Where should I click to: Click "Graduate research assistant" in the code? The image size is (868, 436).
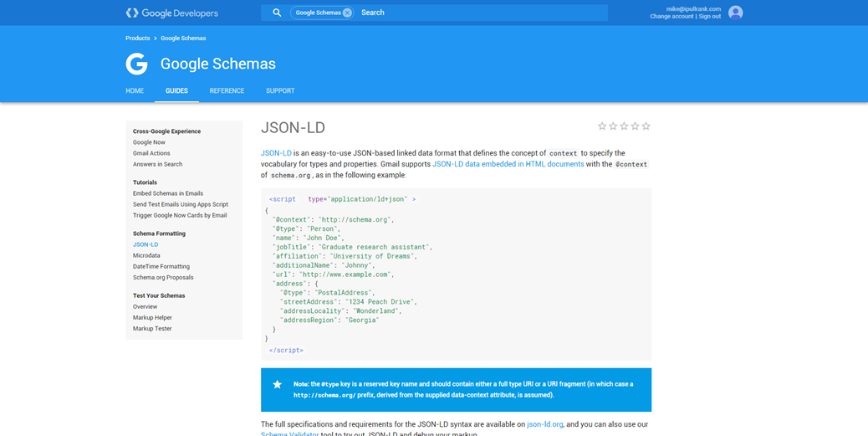pyautogui.click(x=375, y=247)
